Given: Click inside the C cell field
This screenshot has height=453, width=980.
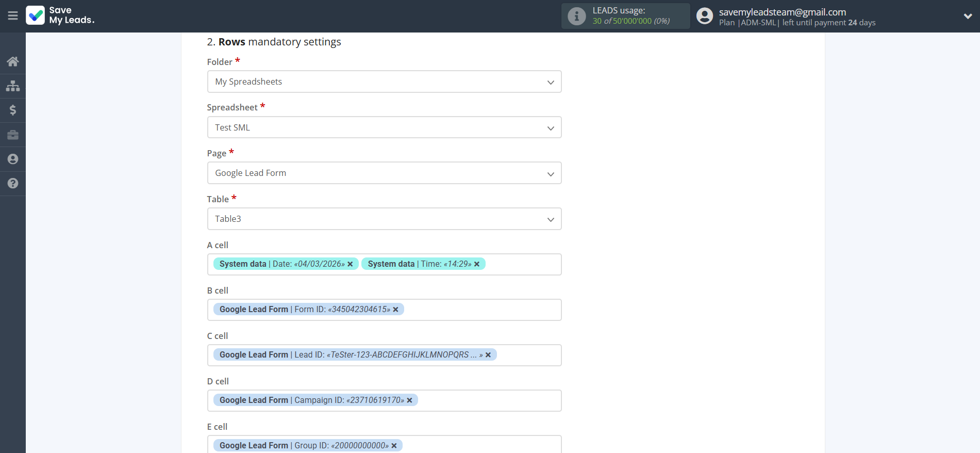Looking at the screenshot, I should [528, 355].
